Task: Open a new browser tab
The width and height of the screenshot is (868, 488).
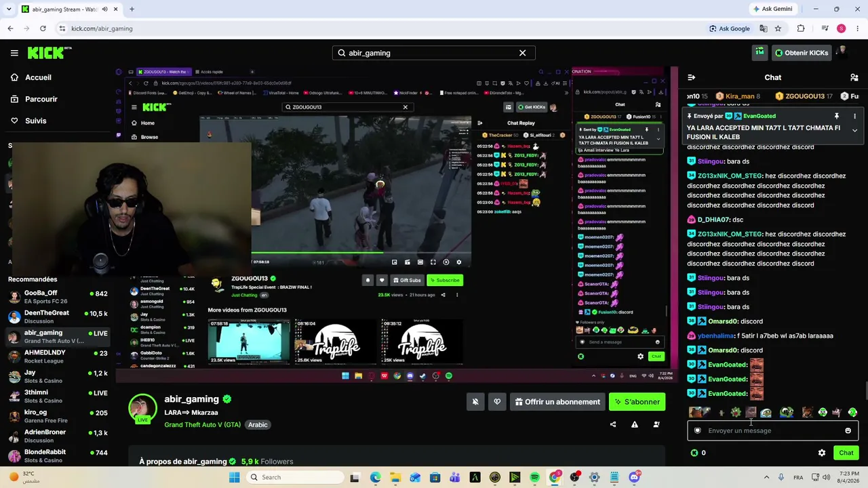Action: tap(132, 9)
